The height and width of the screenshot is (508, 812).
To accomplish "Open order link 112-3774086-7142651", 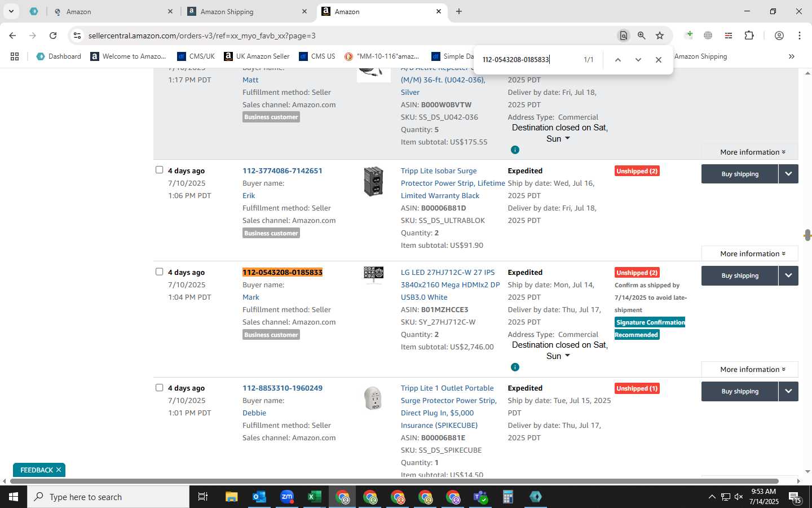I will [283, 170].
